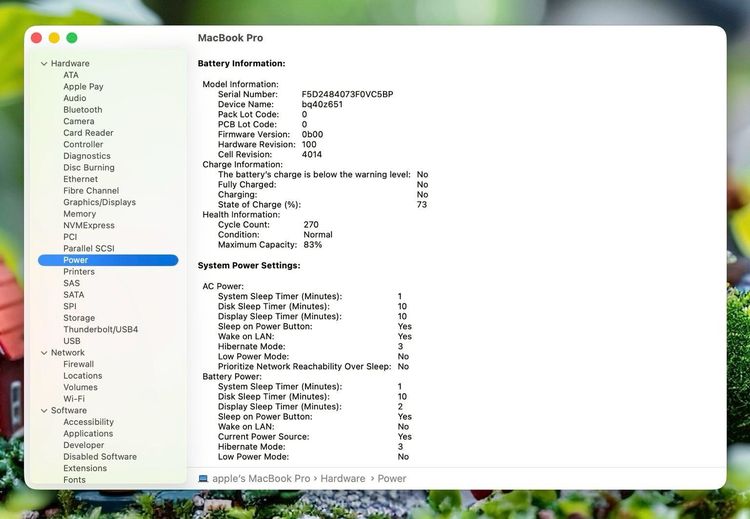
Task: Open Accessibility under Software
Action: click(x=88, y=422)
